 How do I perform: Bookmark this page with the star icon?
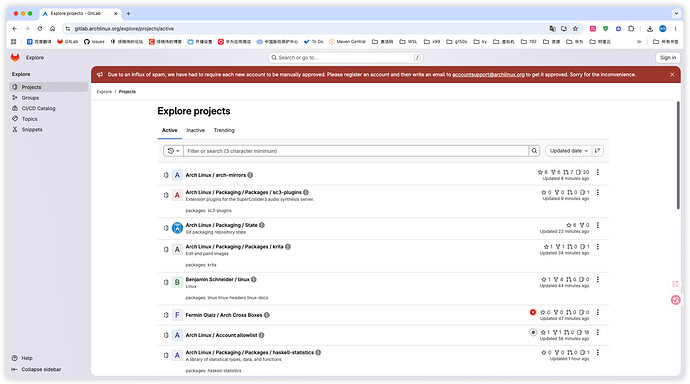(575, 29)
